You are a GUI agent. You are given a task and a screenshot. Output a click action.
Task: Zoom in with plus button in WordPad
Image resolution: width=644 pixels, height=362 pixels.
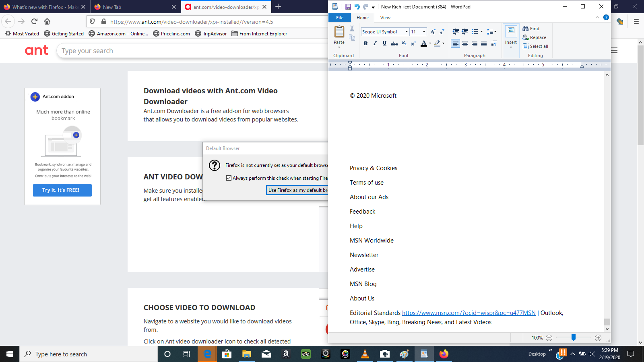598,338
